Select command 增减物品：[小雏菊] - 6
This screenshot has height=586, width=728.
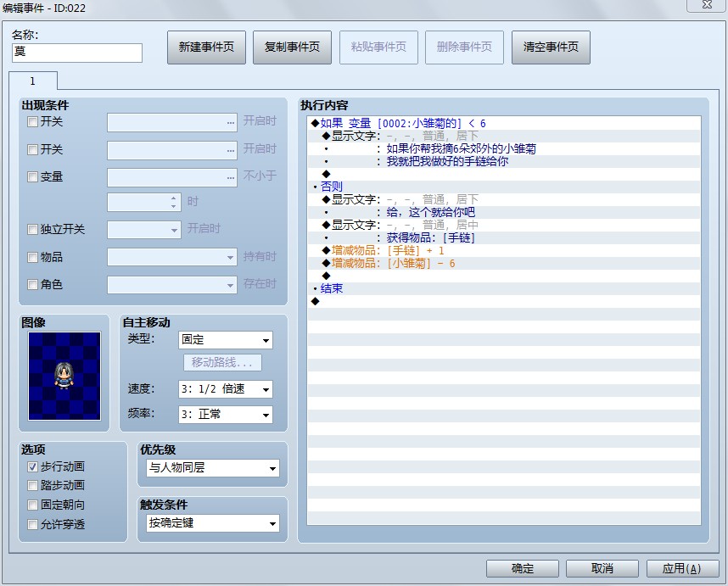coord(504,263)
